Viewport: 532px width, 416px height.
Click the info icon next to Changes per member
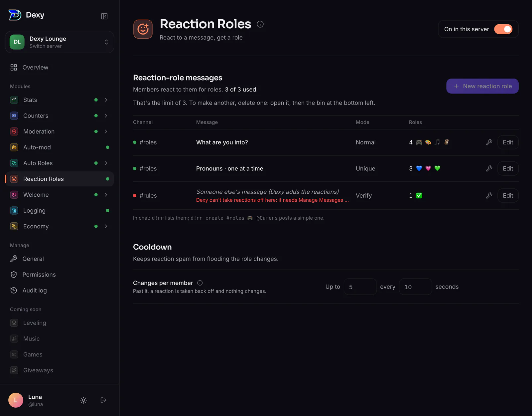200,283
